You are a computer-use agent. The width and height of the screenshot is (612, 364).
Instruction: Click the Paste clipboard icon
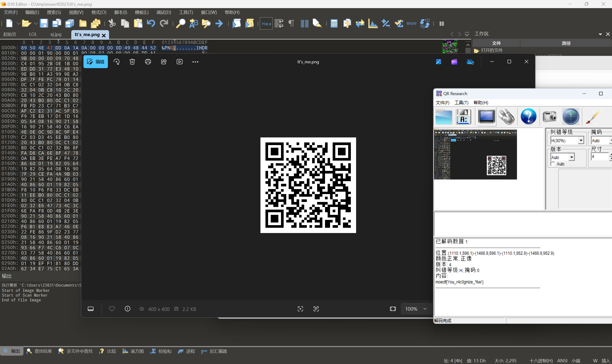coord(138,24)
